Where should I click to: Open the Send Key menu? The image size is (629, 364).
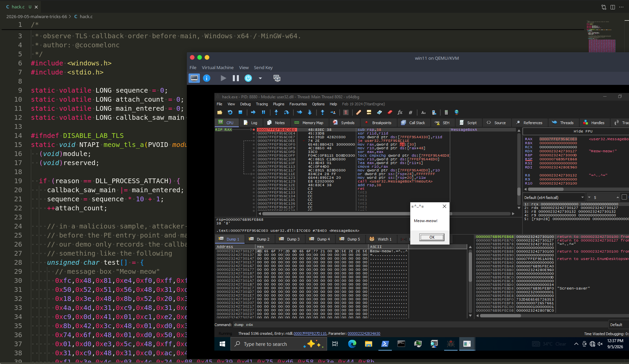tap(263, 67)
